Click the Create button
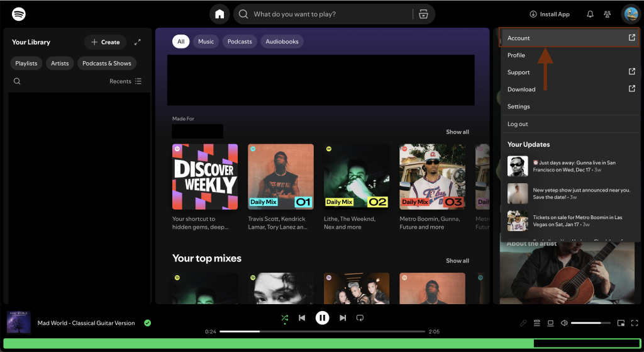The image size is (644, 352). coord(105,42)
